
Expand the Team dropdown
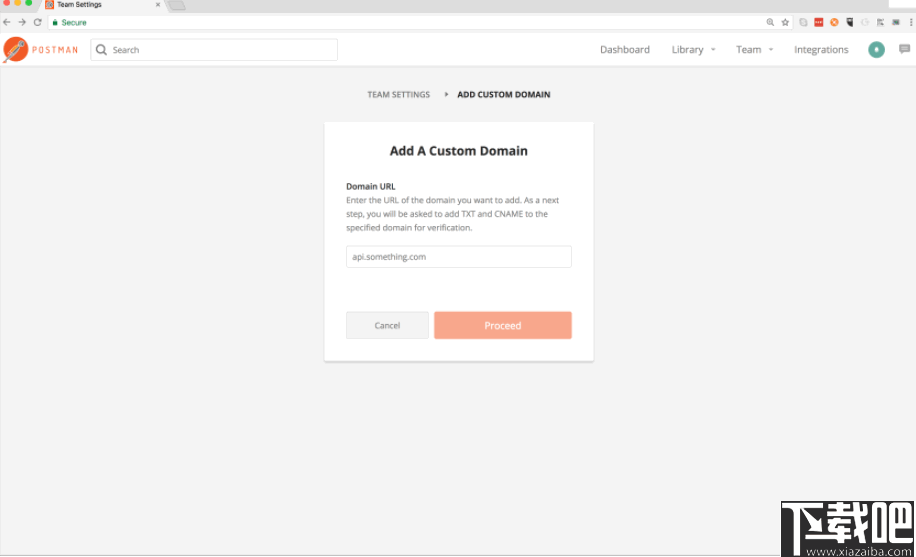click(x=754, y=49)
